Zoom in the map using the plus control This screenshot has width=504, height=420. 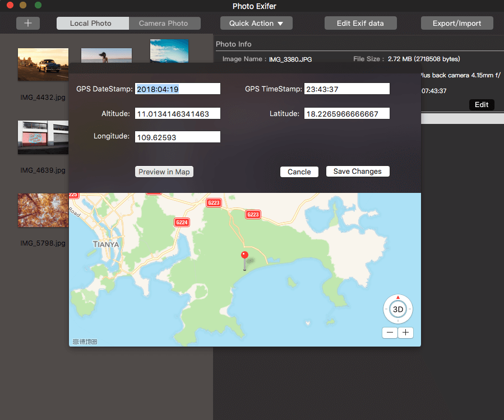tap(405, 333)
